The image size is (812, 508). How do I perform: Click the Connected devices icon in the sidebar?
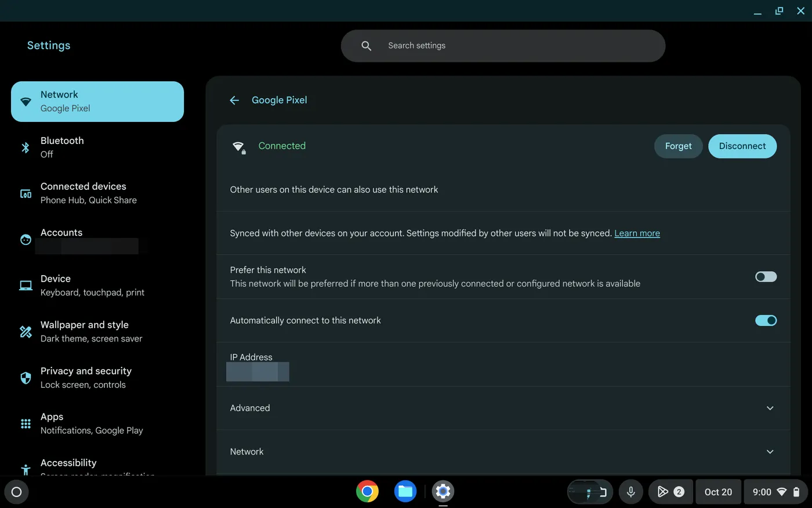pos(26,193)
